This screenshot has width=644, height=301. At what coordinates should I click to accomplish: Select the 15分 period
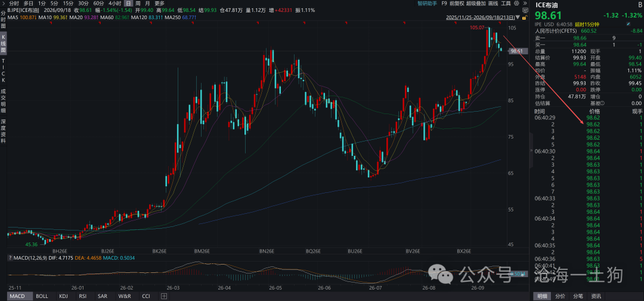tap(68, 4)
